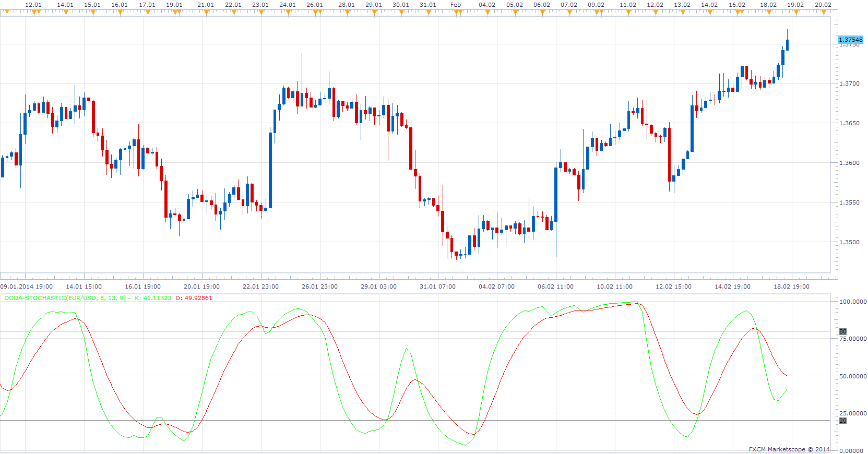Click the FXCM Marketscope copyright text
This screenshot has height=454, width=868.
(x=789, y=449)
